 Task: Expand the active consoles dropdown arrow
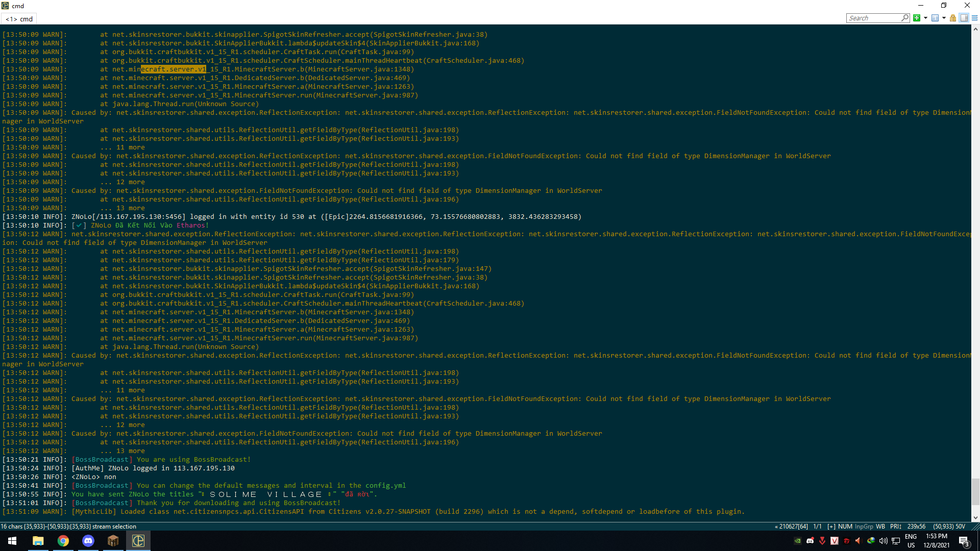click(944, 18)
